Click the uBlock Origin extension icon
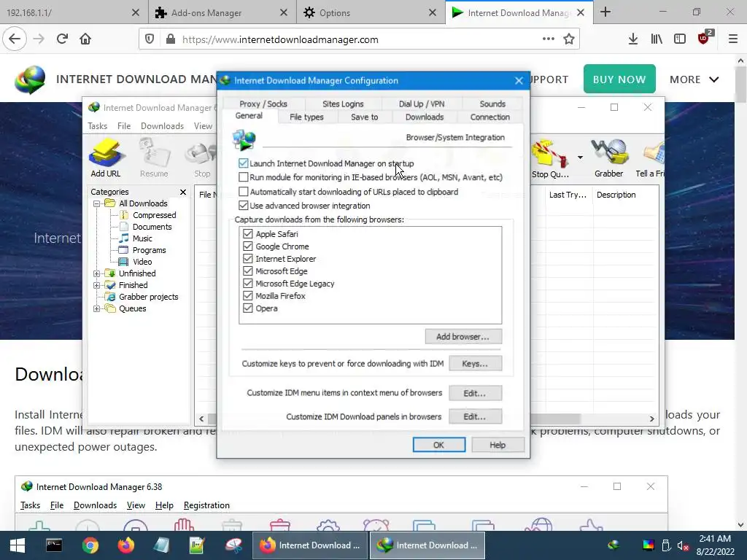 704,38
